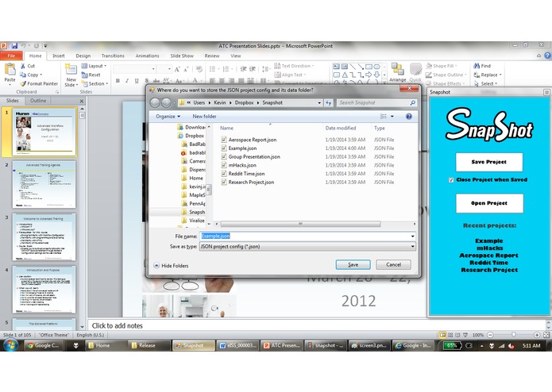The width and height of the screenshot is (552, 392).
Task: Toggle Close Project when Saved checkbox
Action: pyautogui.click(x=451, y=180)
